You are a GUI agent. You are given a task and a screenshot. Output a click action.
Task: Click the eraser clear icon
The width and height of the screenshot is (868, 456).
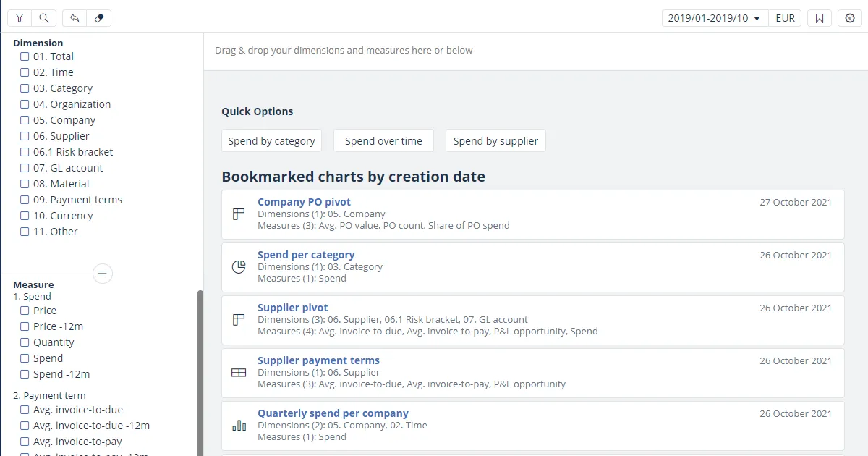click(99, 18)
